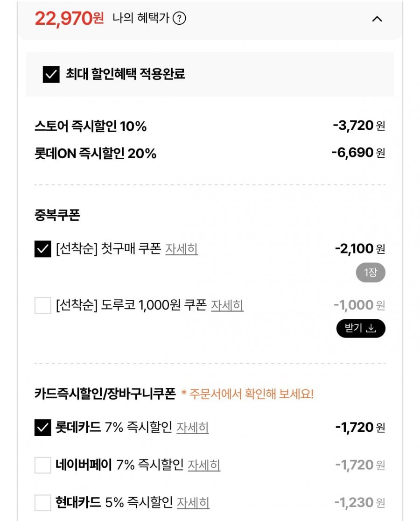
Task: View 자세히 details for 롯데카드 discount
Action: 192,428
